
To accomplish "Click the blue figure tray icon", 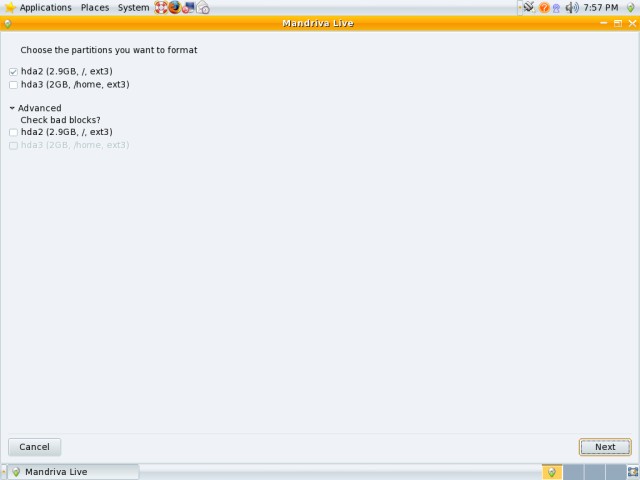I will 556,8.
